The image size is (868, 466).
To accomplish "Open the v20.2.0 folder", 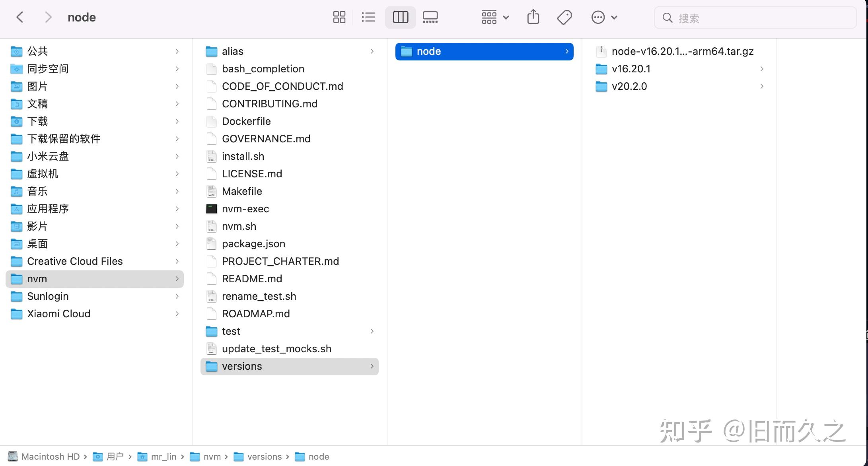I will click(x=629, y=86).
